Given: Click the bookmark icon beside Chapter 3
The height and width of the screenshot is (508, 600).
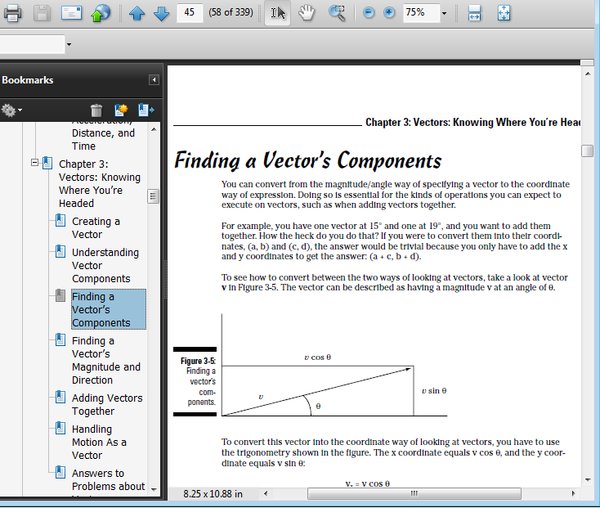Looking at the screenshot, I should 47,163.
